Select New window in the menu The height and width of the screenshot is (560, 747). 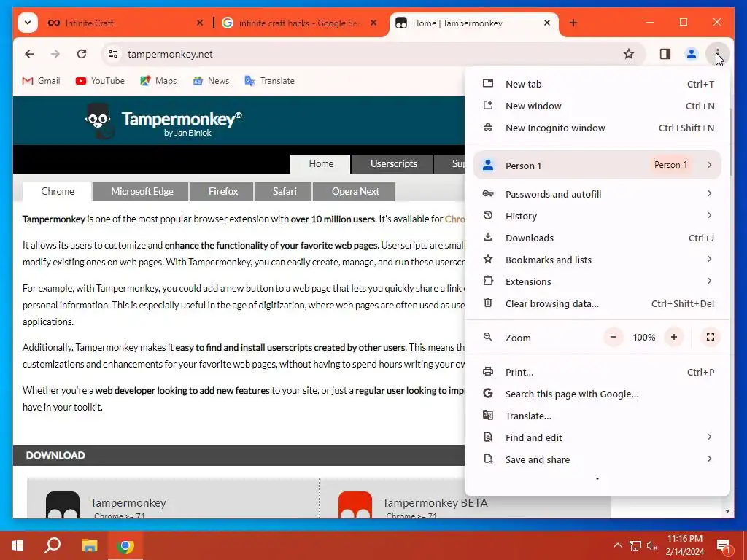point(597,106)
